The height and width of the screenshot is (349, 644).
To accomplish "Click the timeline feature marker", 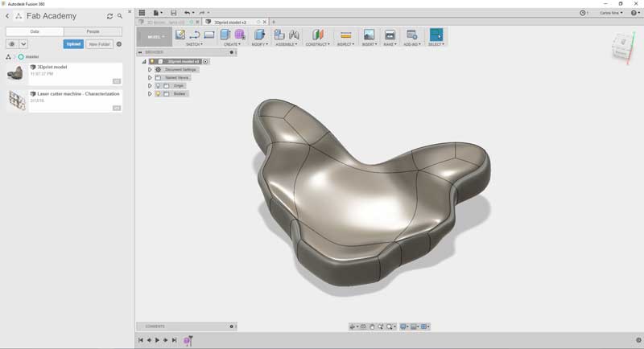I will click(x=188, y=340).
